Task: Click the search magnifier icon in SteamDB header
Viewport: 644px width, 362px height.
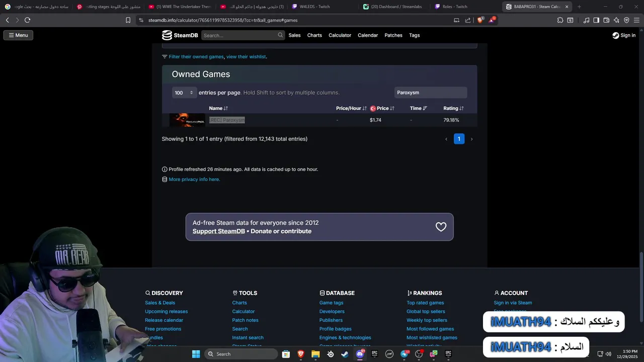Action: (280, 35)
